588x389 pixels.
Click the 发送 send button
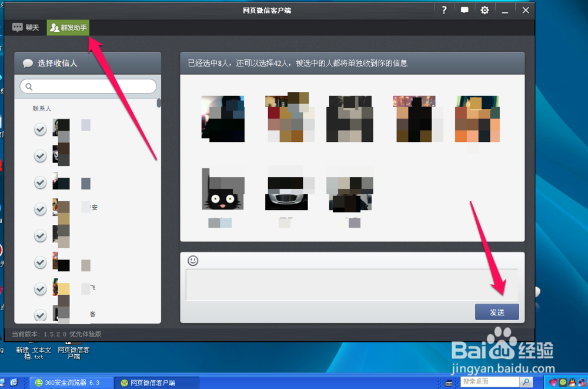click(x=497, y=312)
